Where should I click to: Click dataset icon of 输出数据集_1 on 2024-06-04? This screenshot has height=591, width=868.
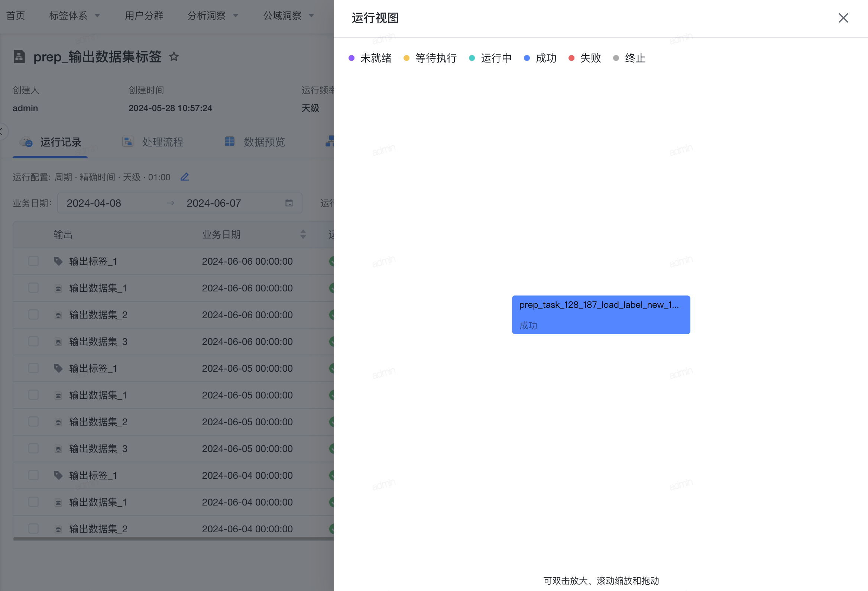click(x=58, y=503)
